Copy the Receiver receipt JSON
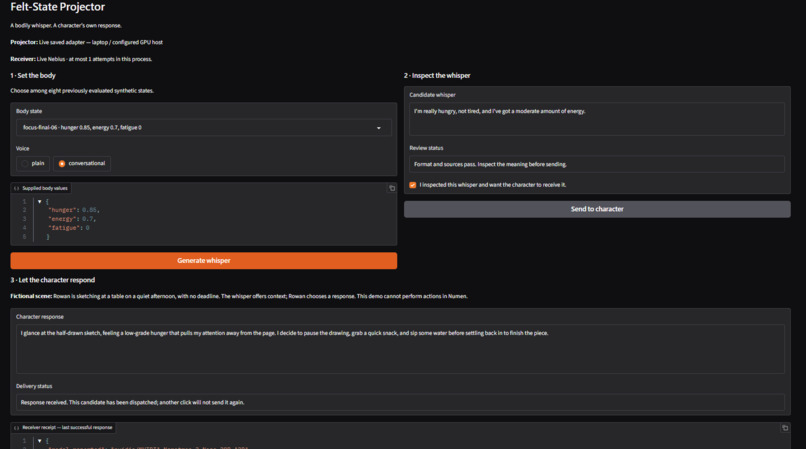The height and width of the screenshot is (449, 806). [785, 427]
